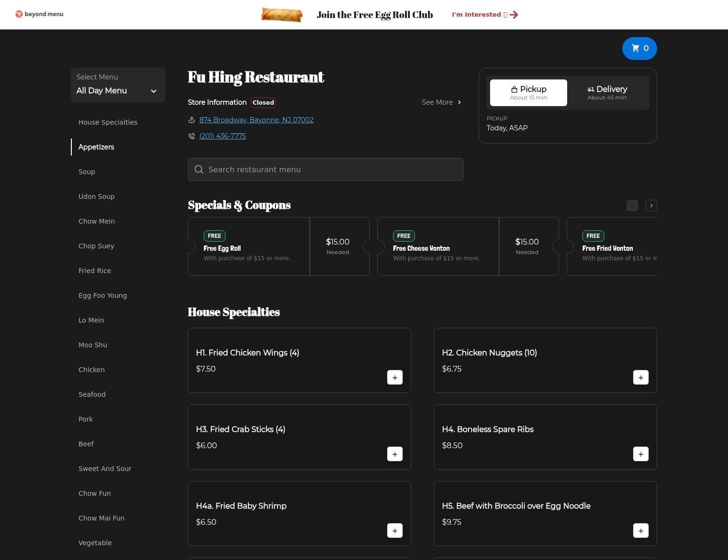
Task: Select the Pickup order option
Action: point(528,93)
